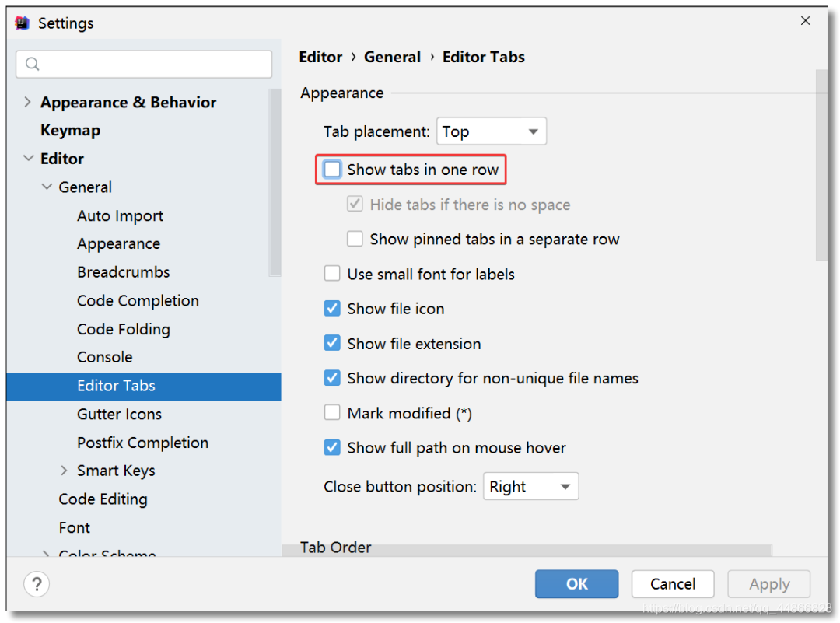Open Breadcrumbs settings
Viewport: 840px width, 623px height.
[123, 272]
